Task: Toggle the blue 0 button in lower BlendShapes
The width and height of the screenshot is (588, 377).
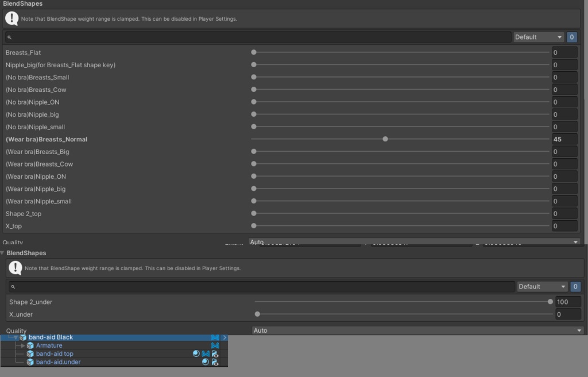Action: 575,287
